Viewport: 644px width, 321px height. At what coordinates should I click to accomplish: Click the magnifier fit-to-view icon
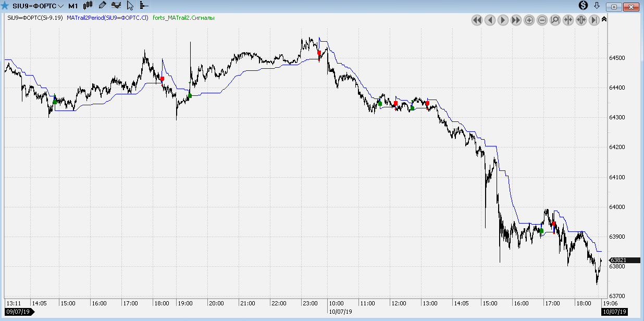tap(555, 20)
